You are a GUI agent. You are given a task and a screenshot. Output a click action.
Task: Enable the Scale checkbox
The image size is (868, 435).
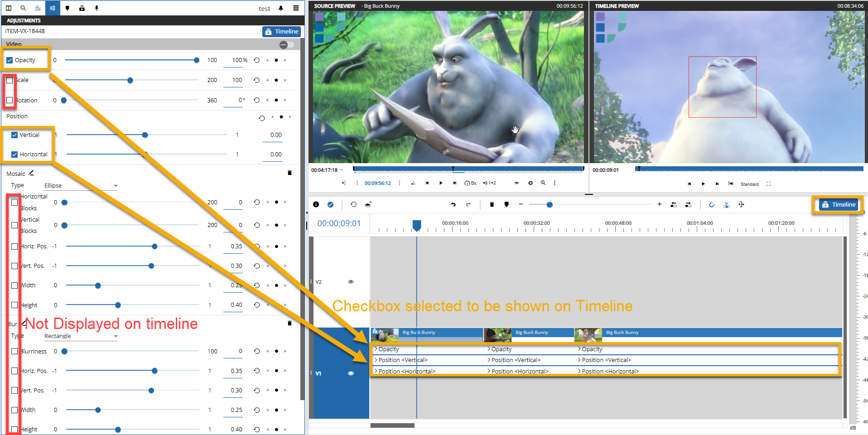click(10, 80)
